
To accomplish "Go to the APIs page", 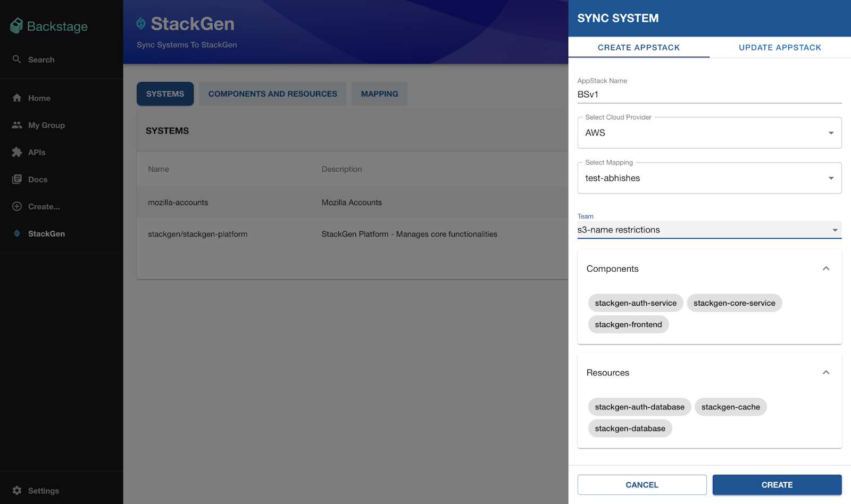I will [61, 152].
